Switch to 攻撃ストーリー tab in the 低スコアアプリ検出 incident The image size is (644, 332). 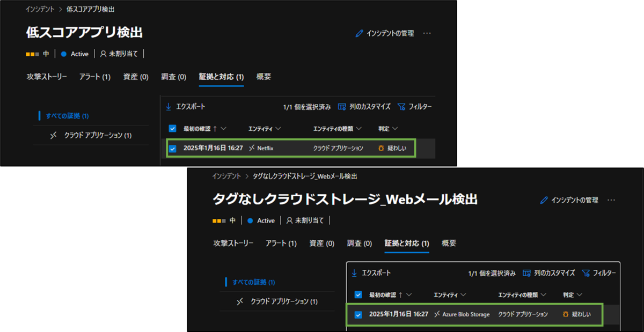pos(47,77)
